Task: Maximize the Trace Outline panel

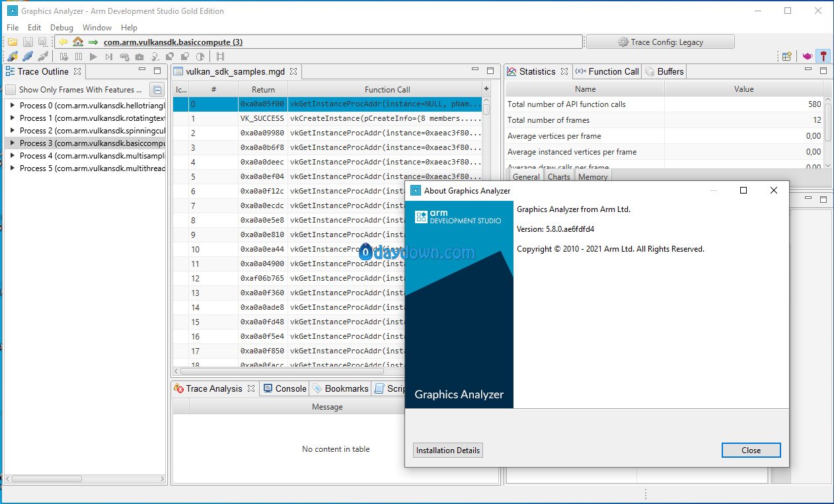Action: (157, 71)
